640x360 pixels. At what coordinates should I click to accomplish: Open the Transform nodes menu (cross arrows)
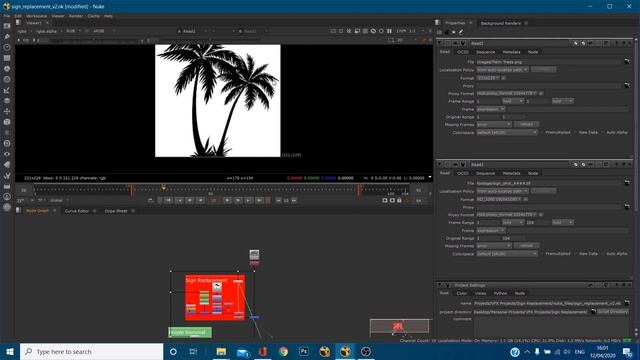pos(7,111)
